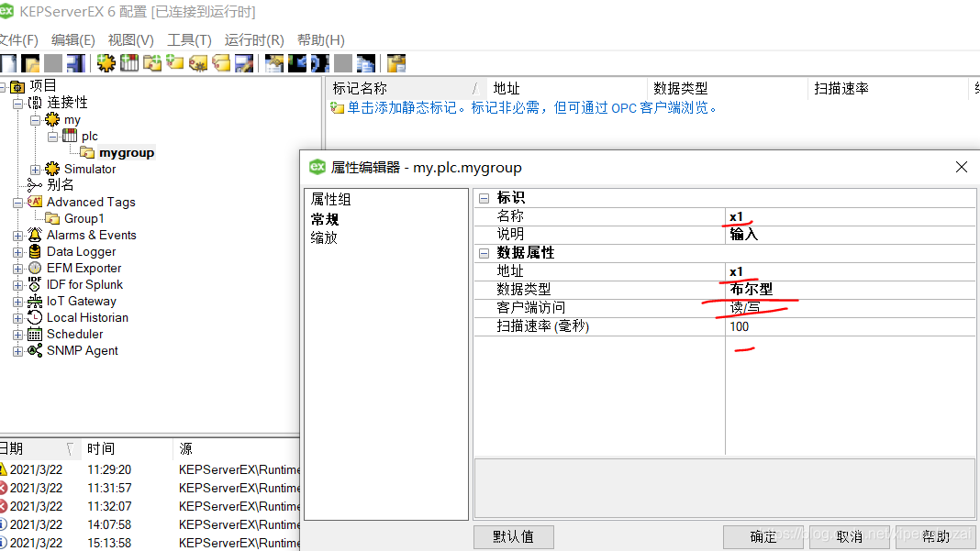Click the double-tag toolbar icon
980x551 pixels.
click(x=221, y=63)
